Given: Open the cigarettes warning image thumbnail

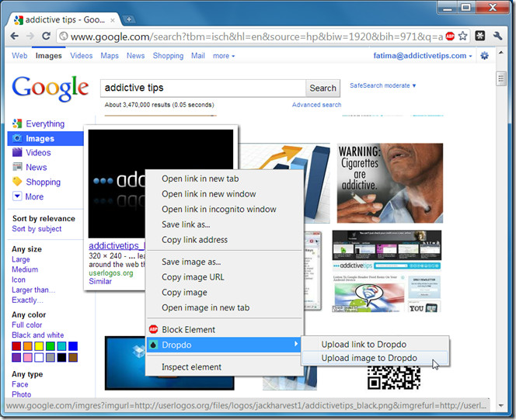Looking at the screenshot, I should [x=389, y=183].
